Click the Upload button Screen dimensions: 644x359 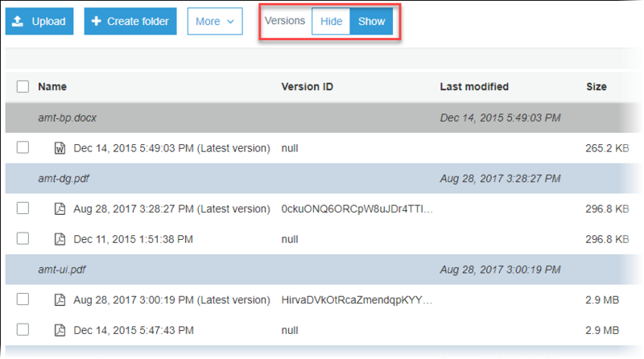39,21
